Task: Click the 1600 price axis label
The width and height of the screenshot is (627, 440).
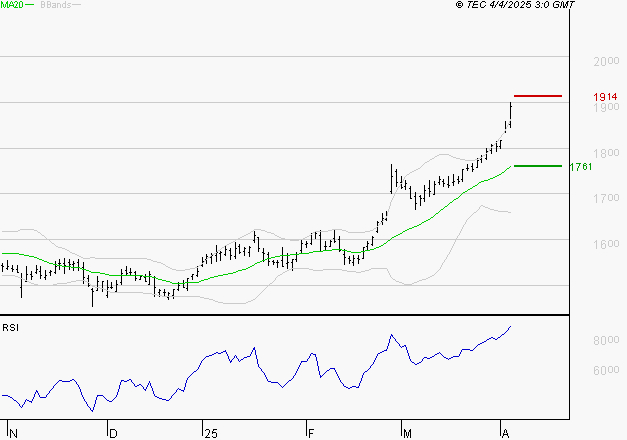Action: [x=606, y=244]
